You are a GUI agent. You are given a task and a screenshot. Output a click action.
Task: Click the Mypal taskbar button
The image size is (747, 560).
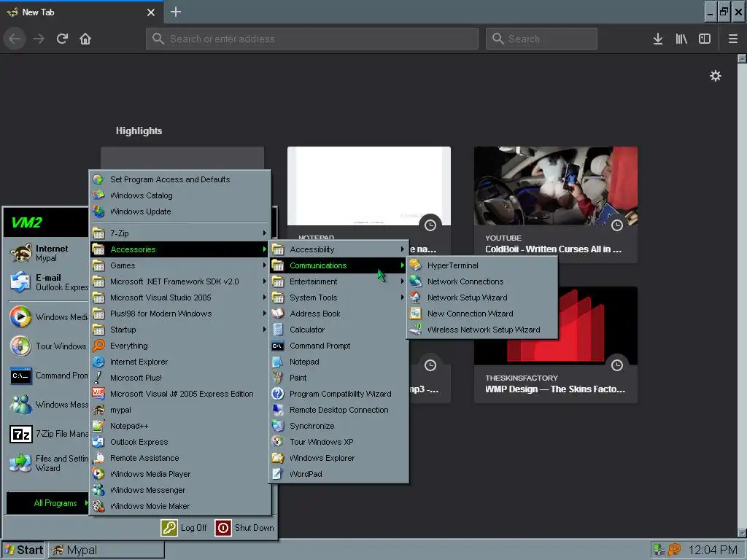(107, 550)
